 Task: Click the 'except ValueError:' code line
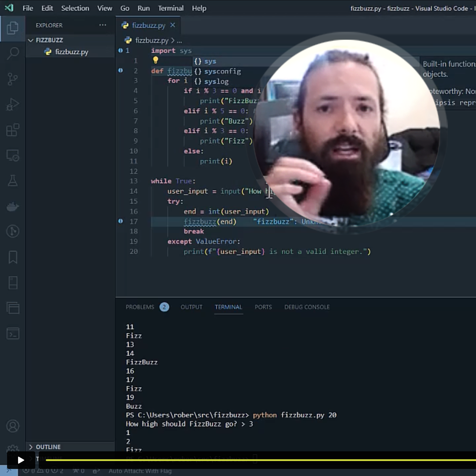[204, 242]
